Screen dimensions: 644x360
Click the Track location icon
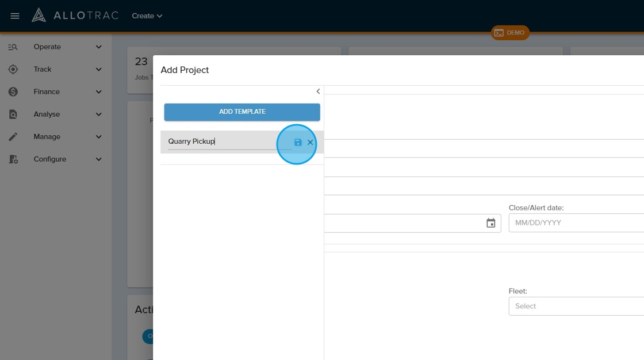[13, 70]
